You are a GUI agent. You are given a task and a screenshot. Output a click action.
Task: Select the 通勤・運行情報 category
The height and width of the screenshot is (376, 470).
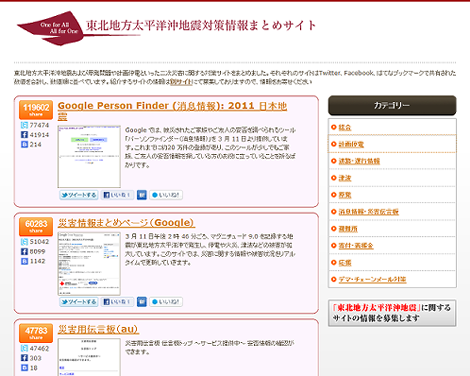[359, 161]
